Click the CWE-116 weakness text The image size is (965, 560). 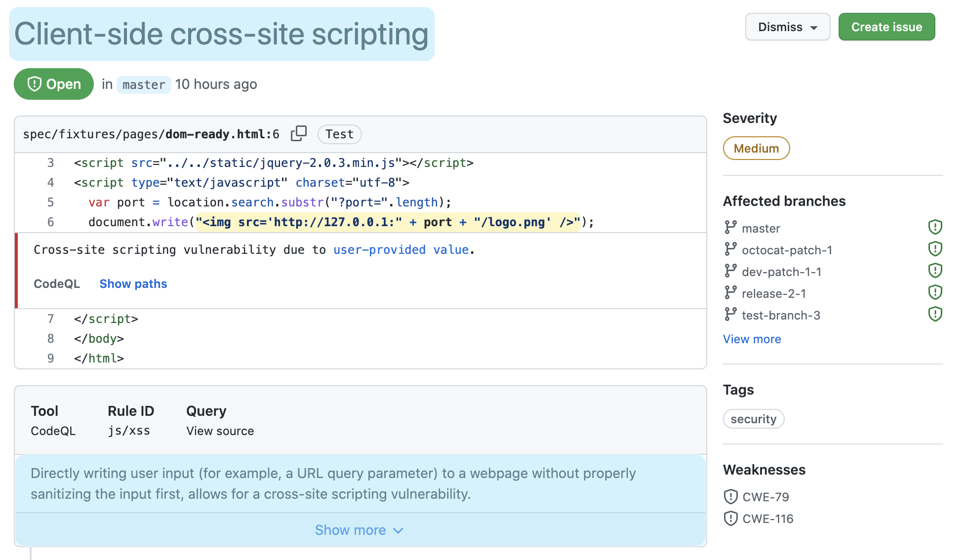768,519
